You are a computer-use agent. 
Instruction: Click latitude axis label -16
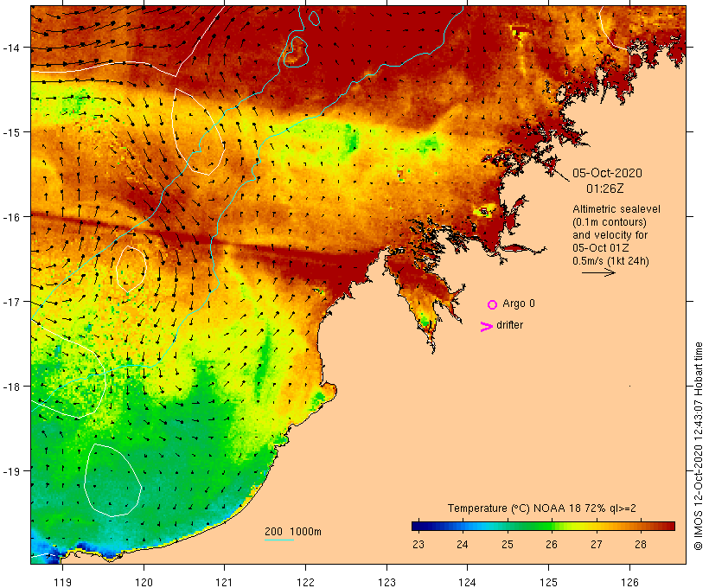pyautogui.click(x=10, y=217)
